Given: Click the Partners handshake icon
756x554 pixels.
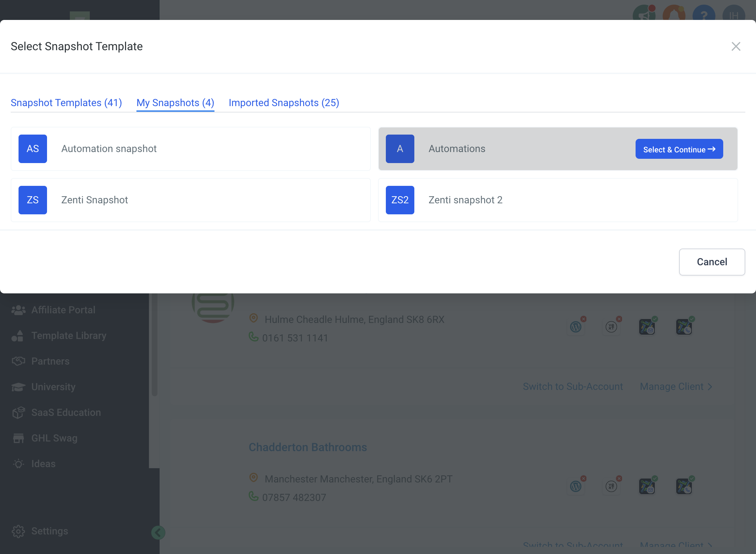Looking at the screenshot, I should (x=19, y=361).
